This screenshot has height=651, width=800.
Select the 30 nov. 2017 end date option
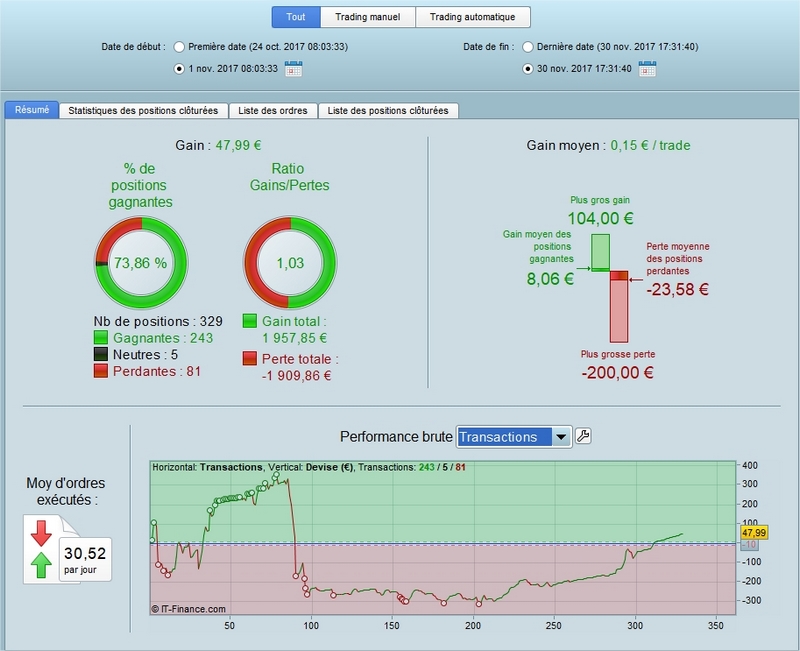528,68
